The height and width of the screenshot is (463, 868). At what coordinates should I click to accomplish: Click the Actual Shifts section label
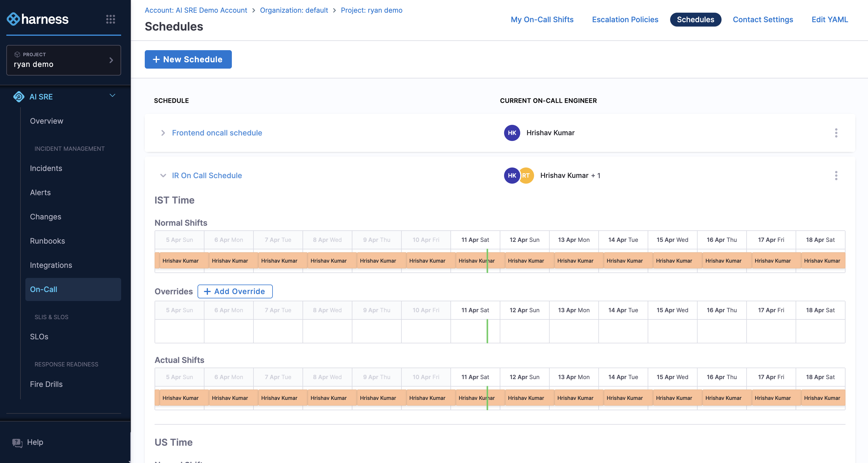pos(179,360)
